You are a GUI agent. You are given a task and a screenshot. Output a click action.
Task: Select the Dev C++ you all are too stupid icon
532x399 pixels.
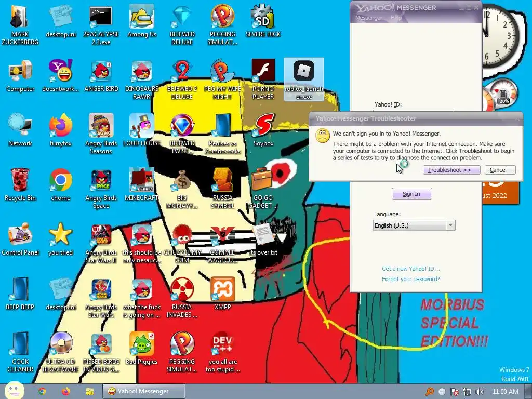pos(222,352)
